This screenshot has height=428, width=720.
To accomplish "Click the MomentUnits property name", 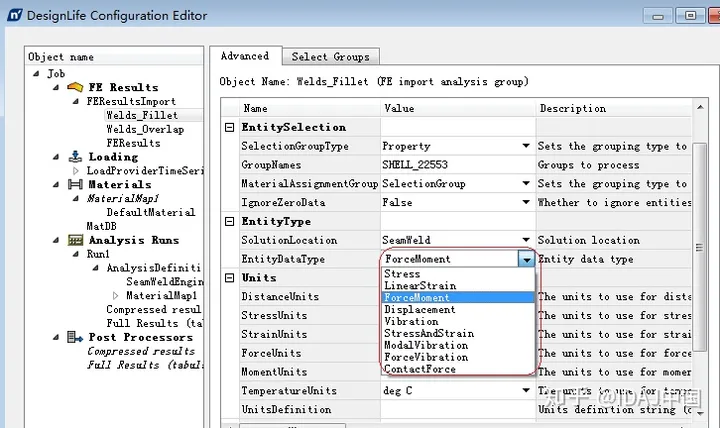I will [274, 372].
